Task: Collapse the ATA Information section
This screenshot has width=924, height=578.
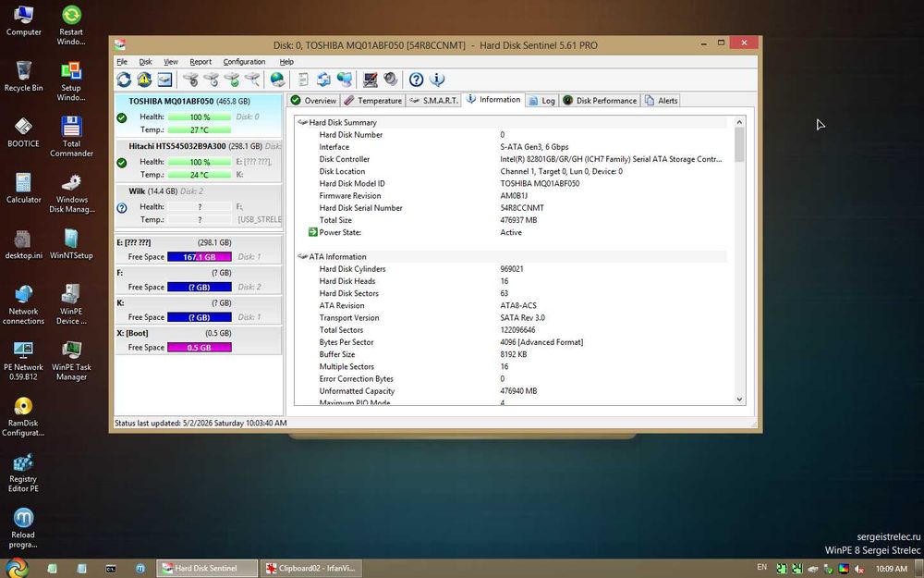Action: [303, 256]
